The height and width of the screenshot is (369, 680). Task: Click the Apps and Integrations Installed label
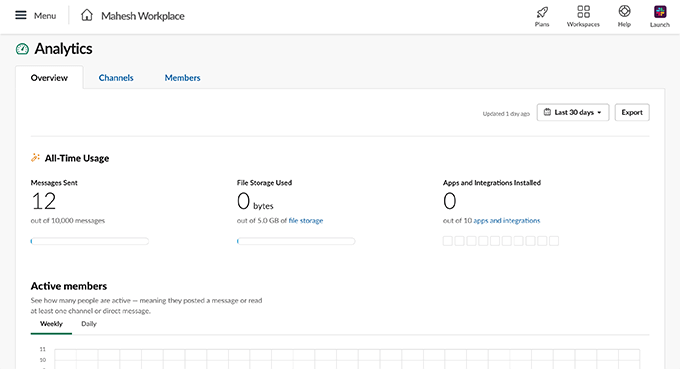click(492, 183)
